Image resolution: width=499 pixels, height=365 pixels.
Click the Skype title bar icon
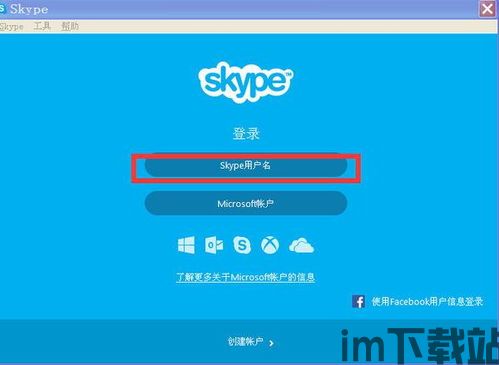coord(3,9)
